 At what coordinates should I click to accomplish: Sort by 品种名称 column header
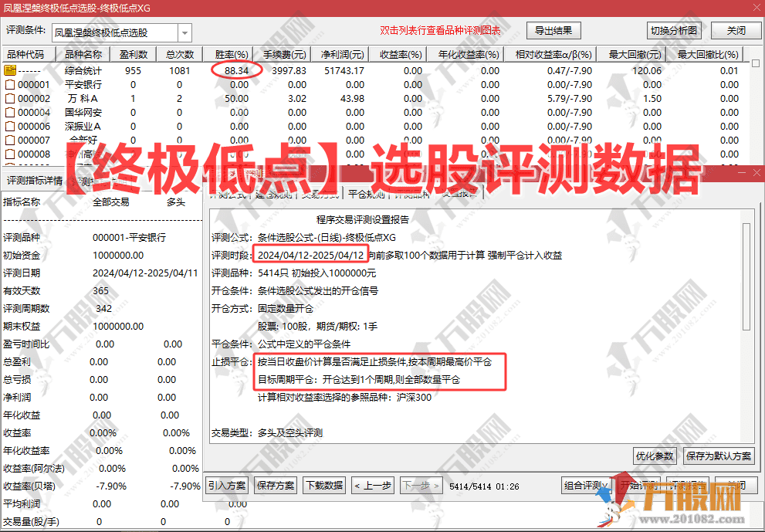(83, 55)
